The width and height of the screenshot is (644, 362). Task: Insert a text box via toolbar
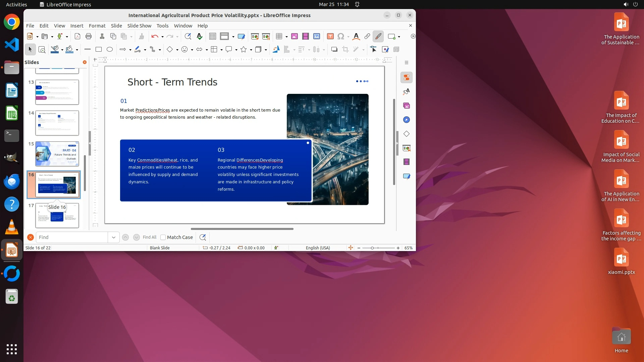tap(330, 37)
